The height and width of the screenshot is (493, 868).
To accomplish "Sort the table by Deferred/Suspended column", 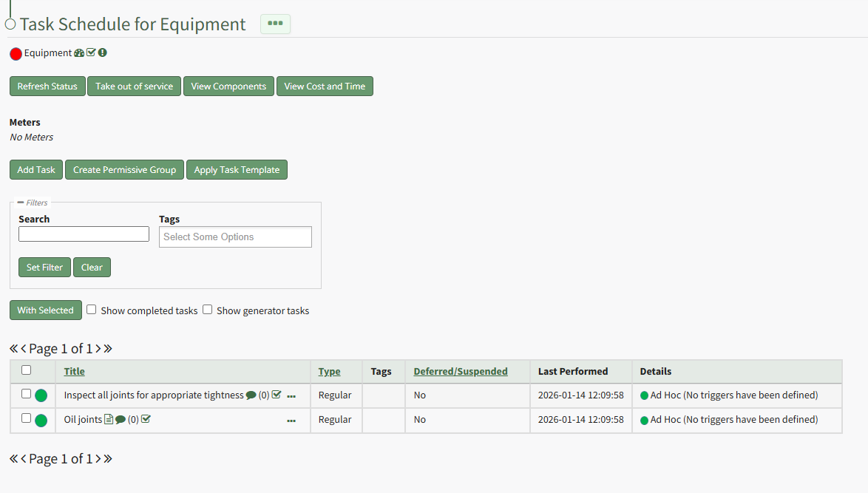I will click(x=460, y=371).
